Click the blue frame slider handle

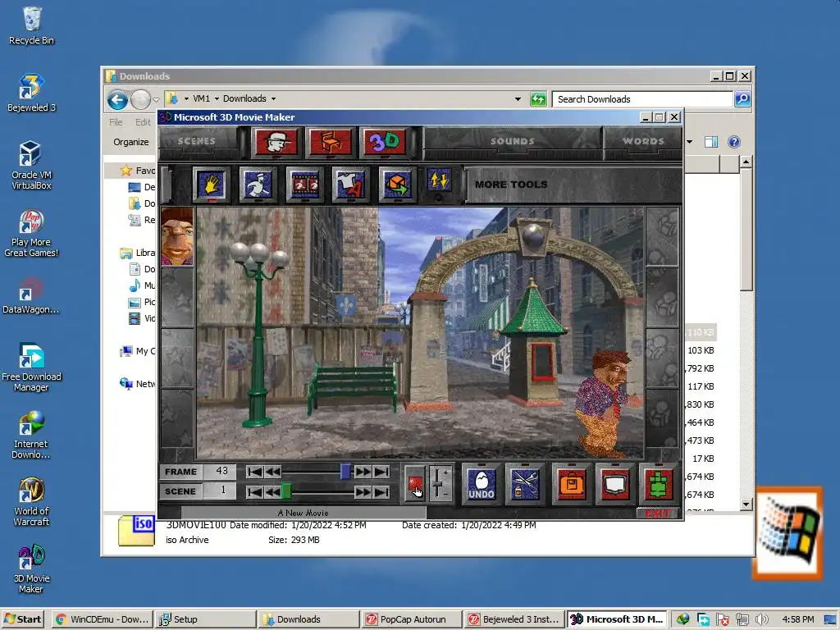pos(345,472)
